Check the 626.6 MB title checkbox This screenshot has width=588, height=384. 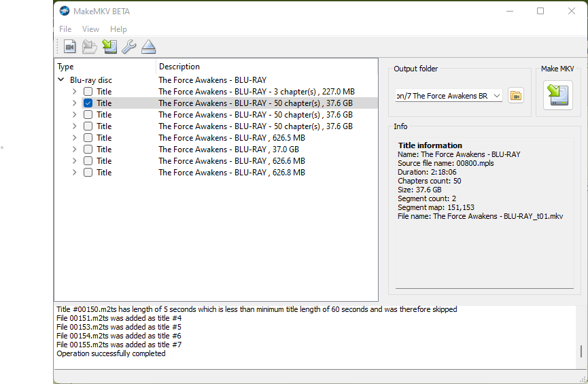[88, 161]
